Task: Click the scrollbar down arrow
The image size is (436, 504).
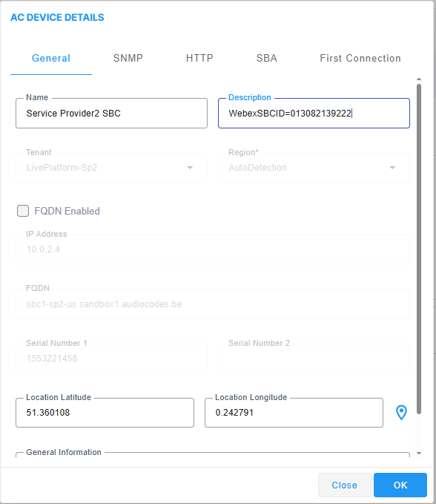Action: 419,454
